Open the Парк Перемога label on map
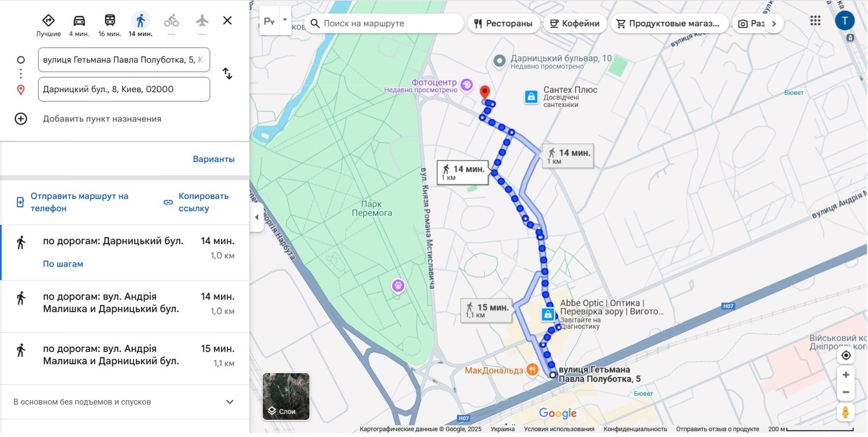Viewport: 868px width, 437px height. [372, 208]
